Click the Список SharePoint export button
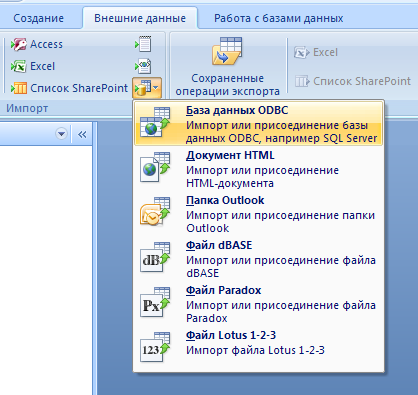This screenshot has width=418, height=395. pyautogui.click(x=353, y=81)
